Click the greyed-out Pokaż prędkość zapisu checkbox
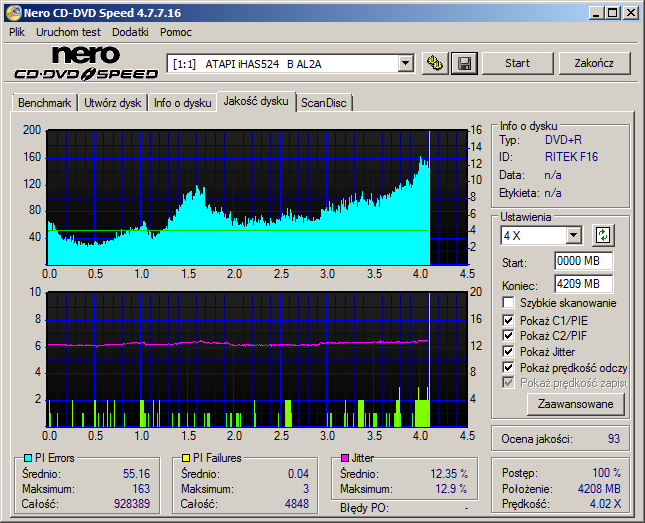 (x=508, y=383)
